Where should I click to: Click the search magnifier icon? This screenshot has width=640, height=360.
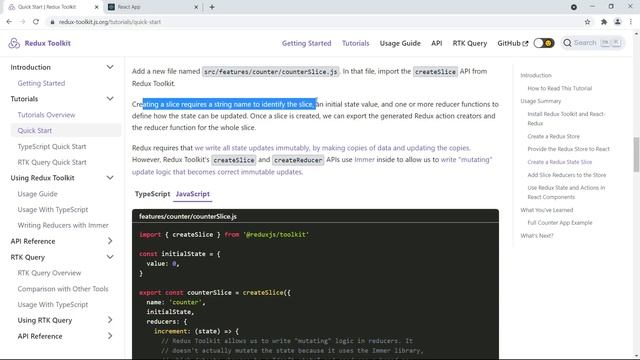coord(567,43)
